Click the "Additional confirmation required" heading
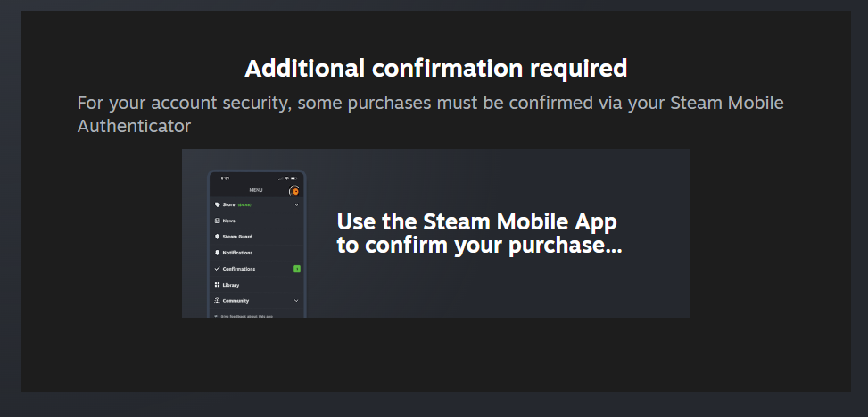The image size is (868, 417). pyautogui.click(x=435, y=68)
